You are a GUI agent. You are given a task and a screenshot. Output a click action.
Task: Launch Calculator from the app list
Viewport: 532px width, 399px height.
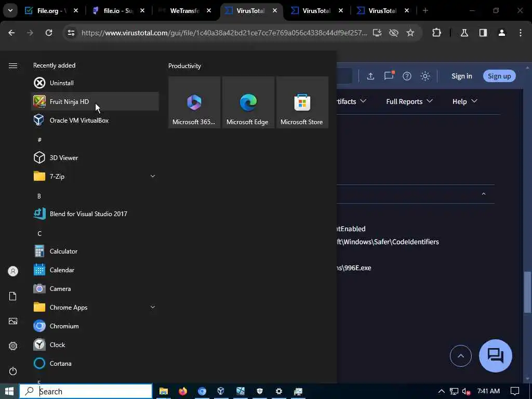95,251
